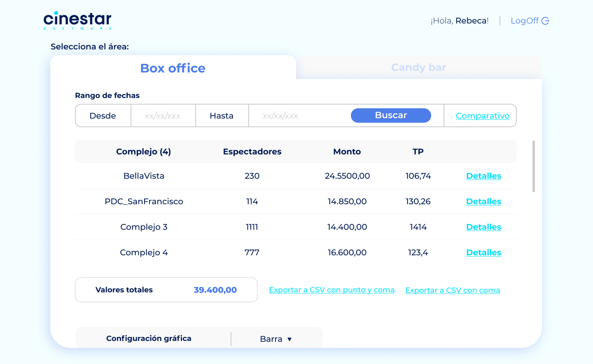This screenshot has width=593, height=364.
Task: Open Detalles for Complejo 3
Action: tap(483, 227)
